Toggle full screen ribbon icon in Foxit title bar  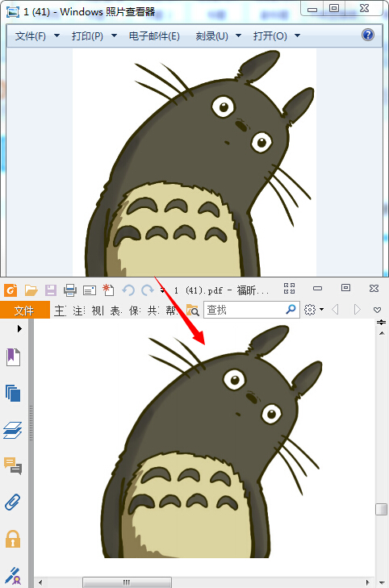pyautogui.click(x=289, y=289)
